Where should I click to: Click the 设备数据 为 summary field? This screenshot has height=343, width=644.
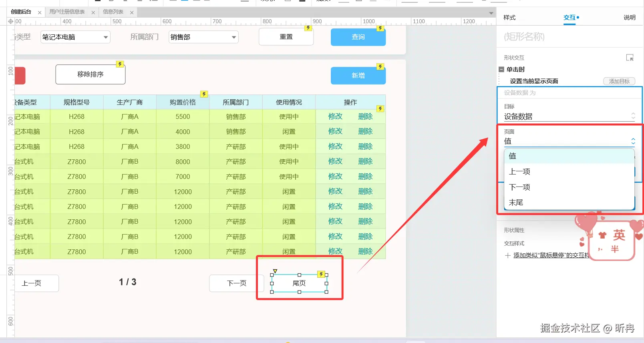(570, 92)
